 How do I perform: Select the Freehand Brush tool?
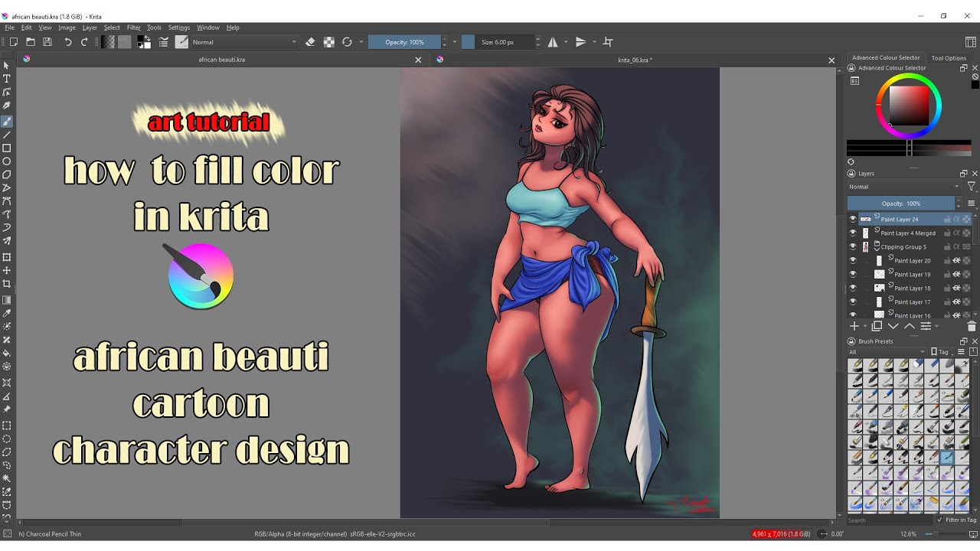tap(7, 121)
